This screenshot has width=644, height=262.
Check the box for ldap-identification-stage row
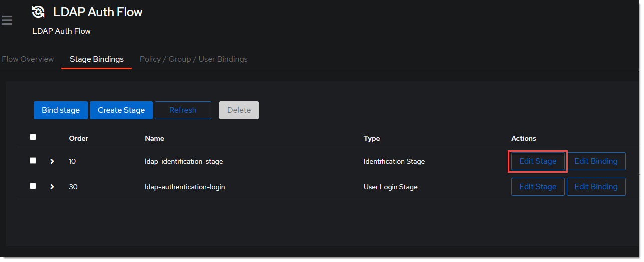point(33,161)
